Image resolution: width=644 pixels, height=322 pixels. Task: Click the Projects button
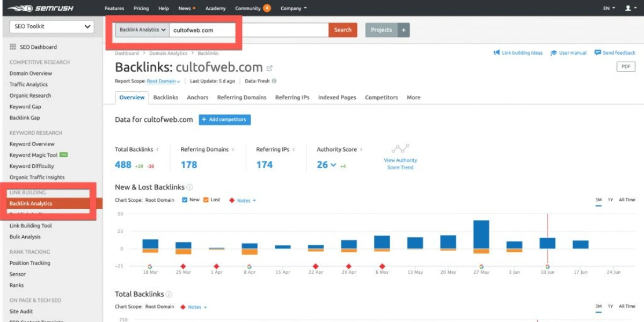382,30
